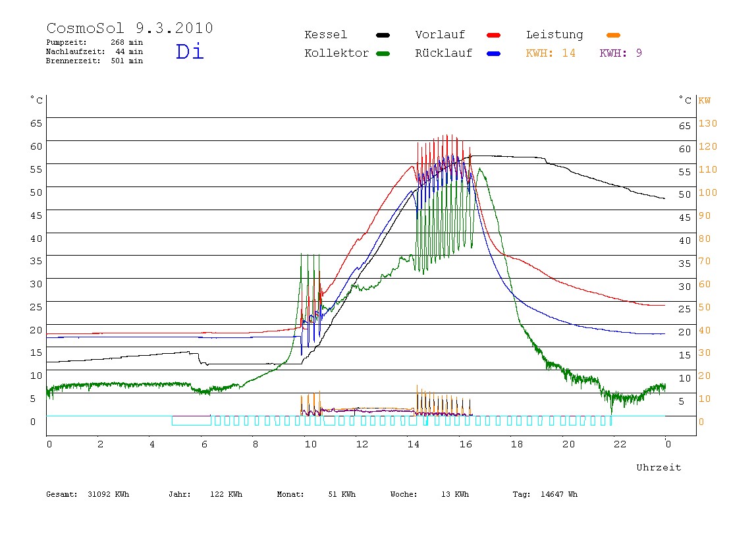The height and width of the screenshot is (535, 756).
Task: Click the orange Leistung legend swatch
Action: point(613,35)
